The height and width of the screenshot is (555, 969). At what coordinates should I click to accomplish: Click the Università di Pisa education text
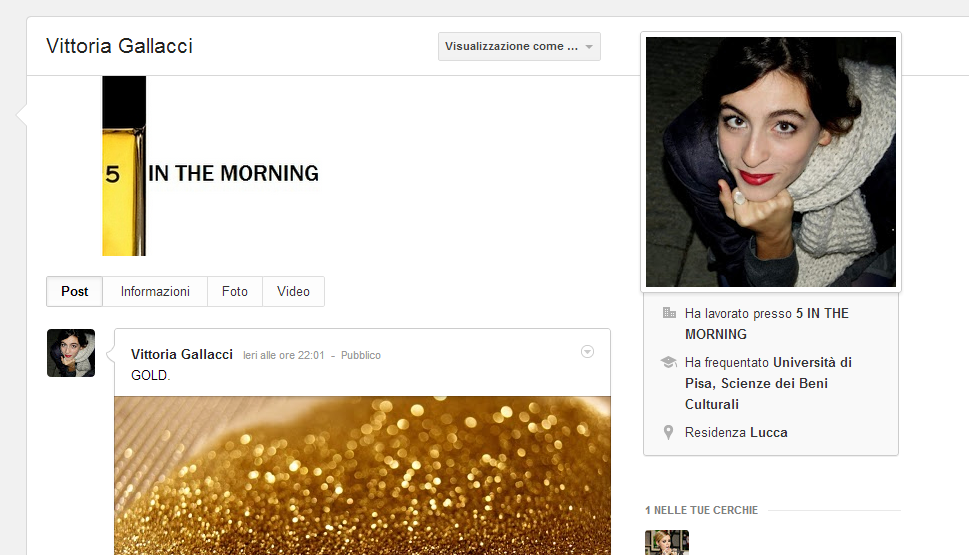pos(769,383)
